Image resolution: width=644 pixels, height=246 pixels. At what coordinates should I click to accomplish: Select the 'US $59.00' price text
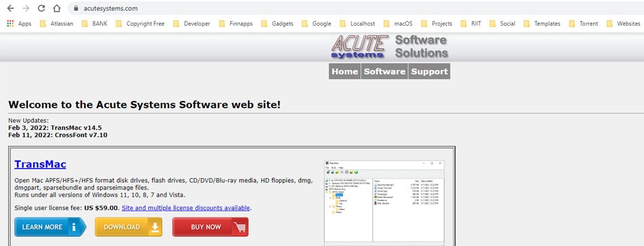click(101, 208)
